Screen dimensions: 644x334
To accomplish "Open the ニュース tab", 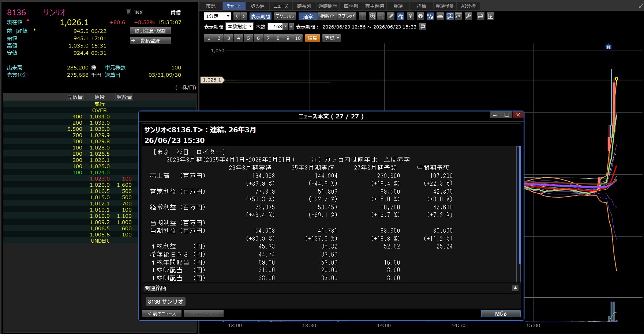I will pyautogui.click(x=281, y=6).
